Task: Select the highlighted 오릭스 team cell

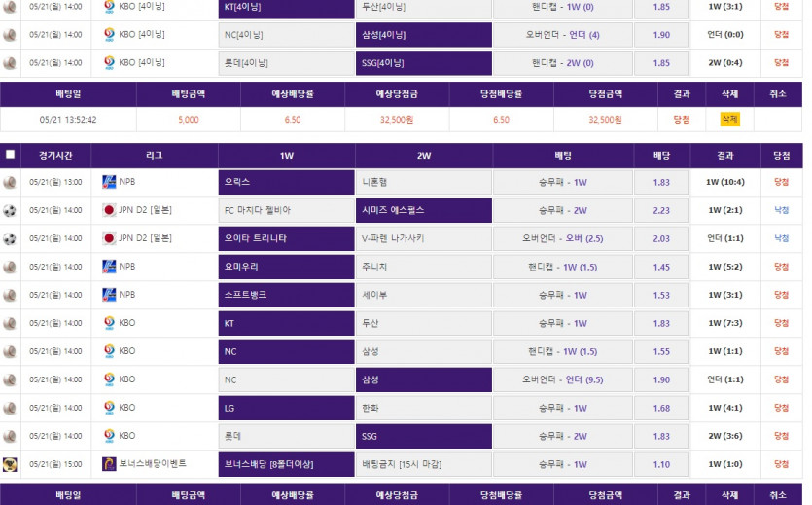Action: point(286,182)
